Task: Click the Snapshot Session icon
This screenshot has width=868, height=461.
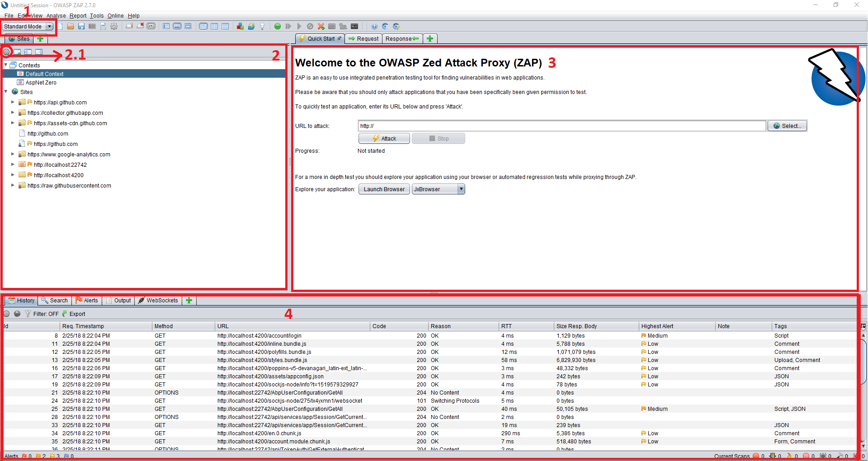Action: (x=92, y=26)
